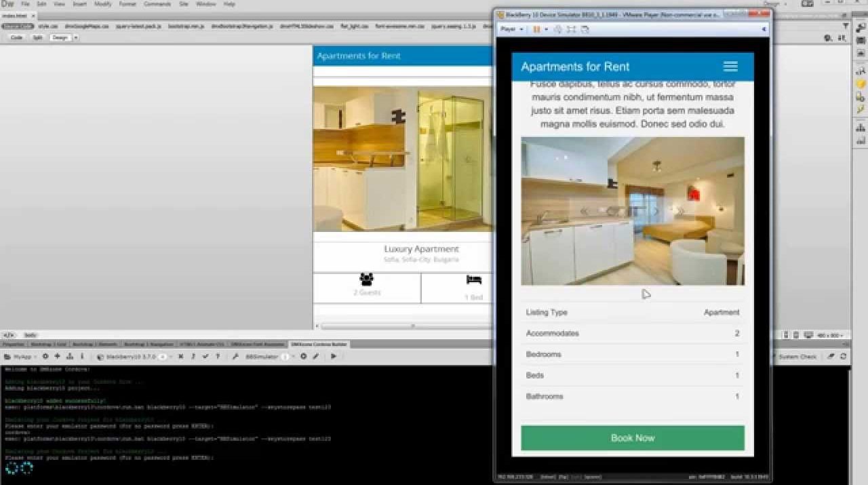The width and height of the screenshot is (868, 485).
Task: Click the checkmark icon in Cordova toolbar
Action: pyautogui.click(x=205, y=356)
